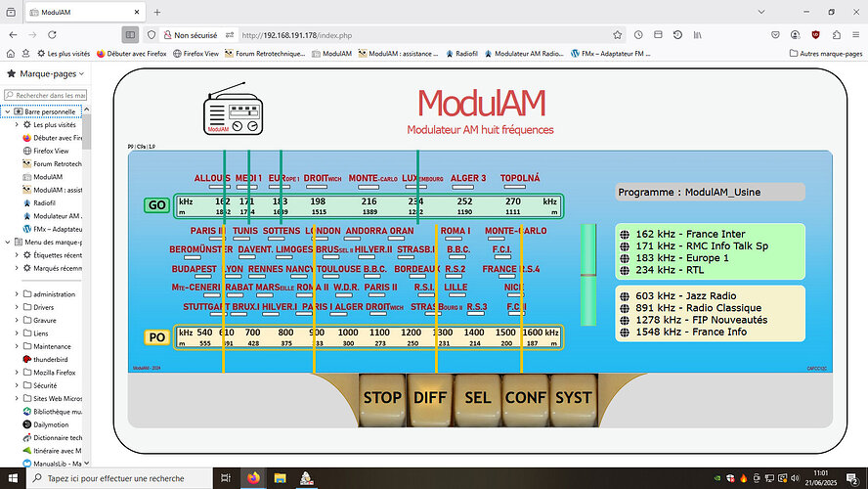
Task: Click the STOP radio button
Action: point(382,399)
